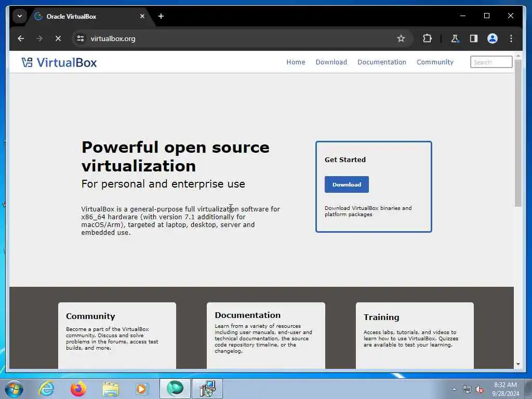Open the Home nav link
Screen dimensions: 532x399
pyautogui.click(x=296, y=62)
